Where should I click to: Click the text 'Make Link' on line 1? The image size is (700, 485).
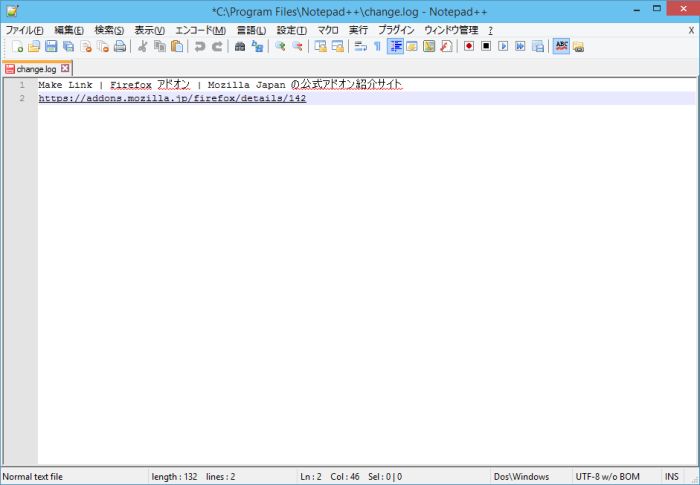pos(65,85)
